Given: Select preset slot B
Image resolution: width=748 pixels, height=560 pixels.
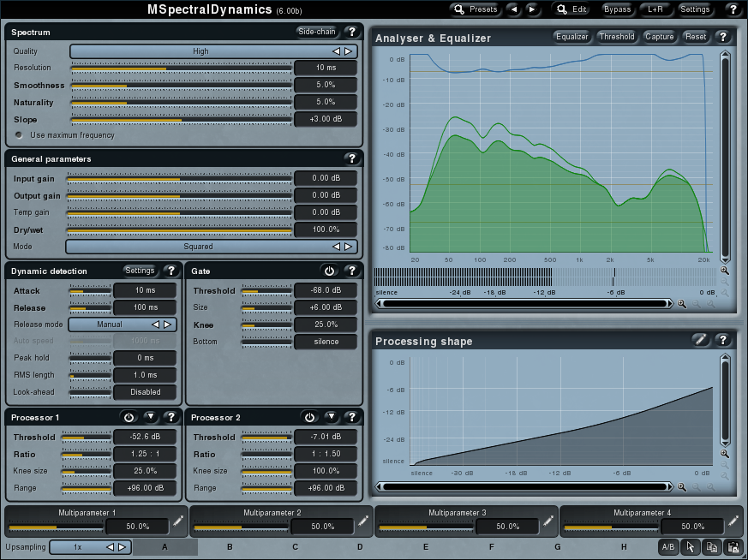Looking at the screenshot, I should [230, 547].
